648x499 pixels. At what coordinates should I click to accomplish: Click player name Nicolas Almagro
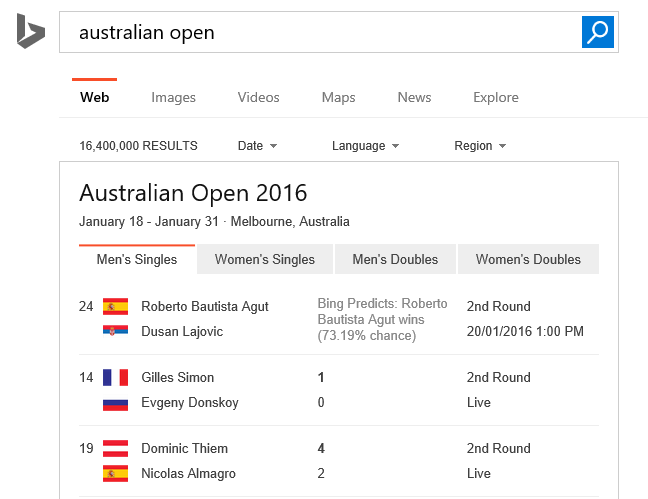(x=188, y=473)
